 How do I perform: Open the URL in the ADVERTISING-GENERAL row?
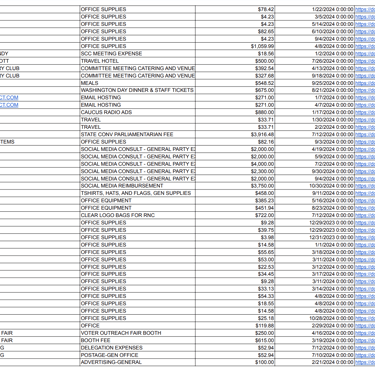click(x=365, y=362)
